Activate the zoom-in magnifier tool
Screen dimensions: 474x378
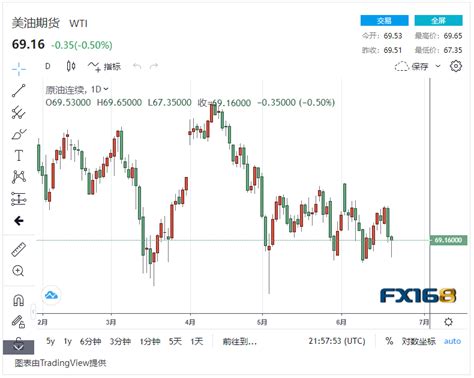(18, 271)
